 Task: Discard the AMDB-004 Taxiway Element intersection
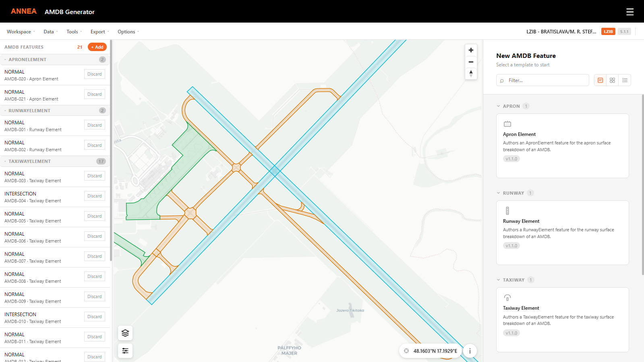tap(95, 196)
